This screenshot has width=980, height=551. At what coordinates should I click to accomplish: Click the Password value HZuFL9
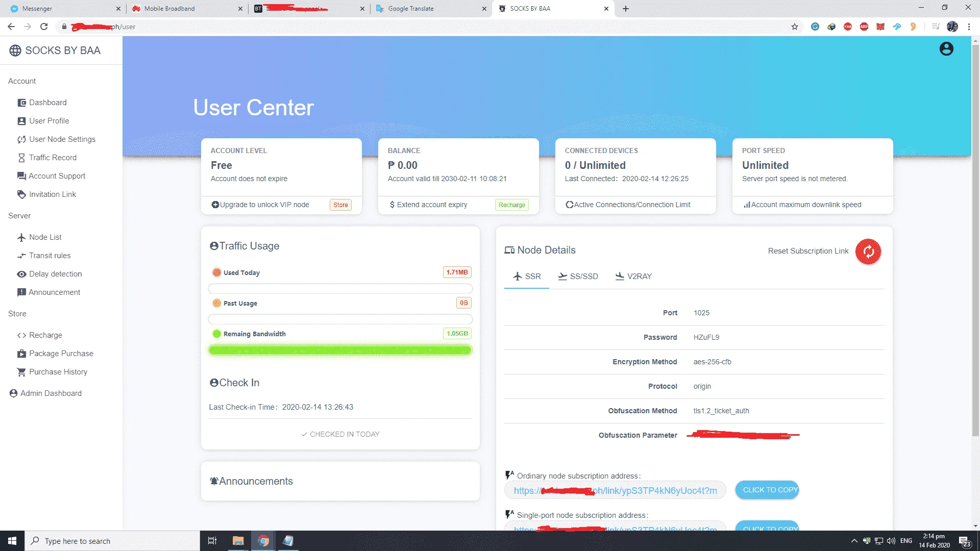click(x=706, y=337)
